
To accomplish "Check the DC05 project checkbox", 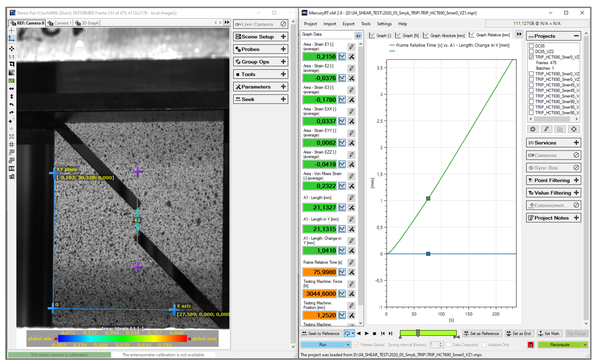I will coord(531,46).
